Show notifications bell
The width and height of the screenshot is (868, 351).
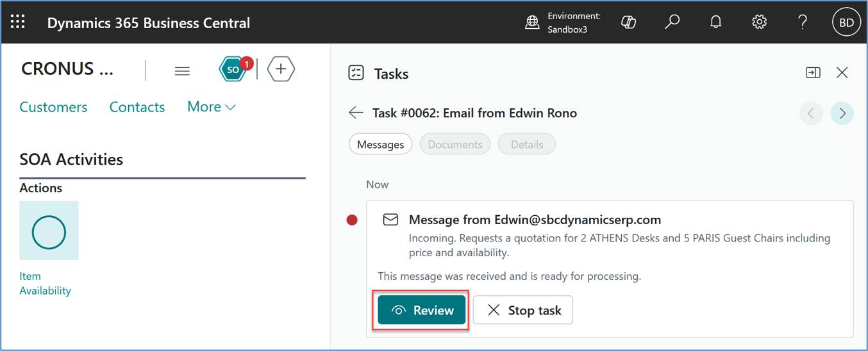pos(716,22)
